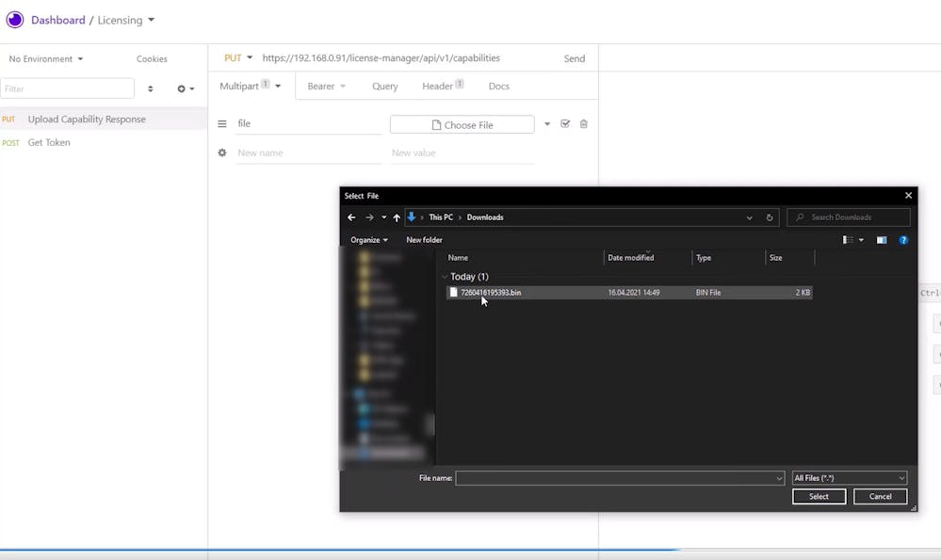Open recent locations dropdown in file dialog
The height and width of the screenshot is (560, 941).
click(x=384, y=217)
